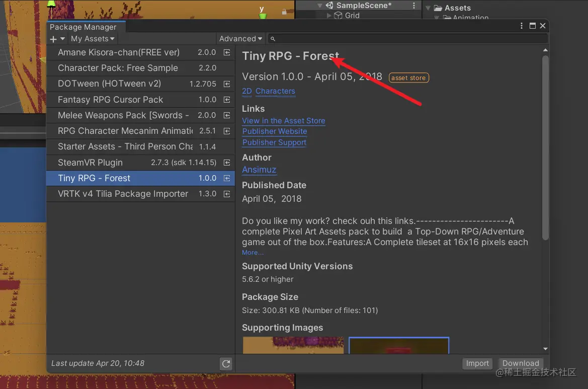Click the Unity scene icon beside SampleScene

coord(329,5)
